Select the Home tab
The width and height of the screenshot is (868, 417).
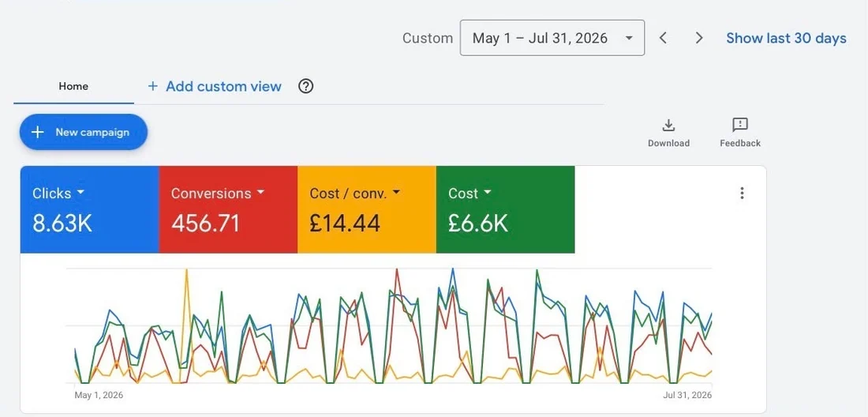(73, 86)
